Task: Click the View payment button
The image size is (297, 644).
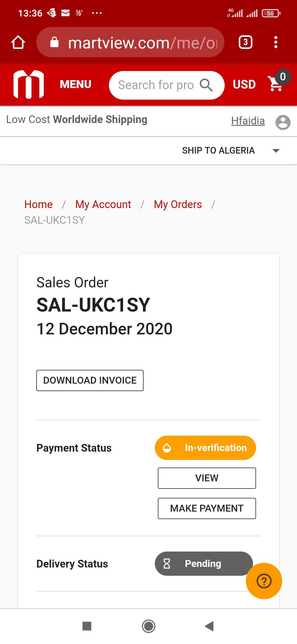Action: click(207, 478)
